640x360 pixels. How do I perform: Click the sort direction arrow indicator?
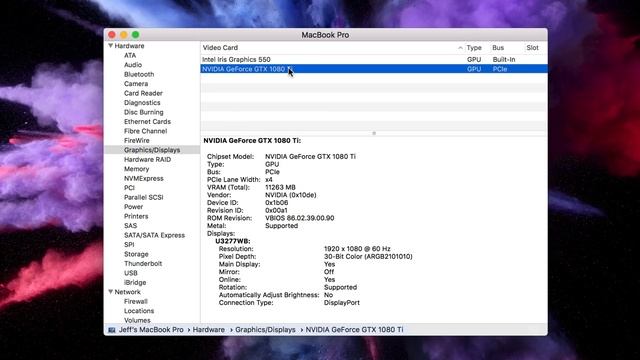point(460,48)
